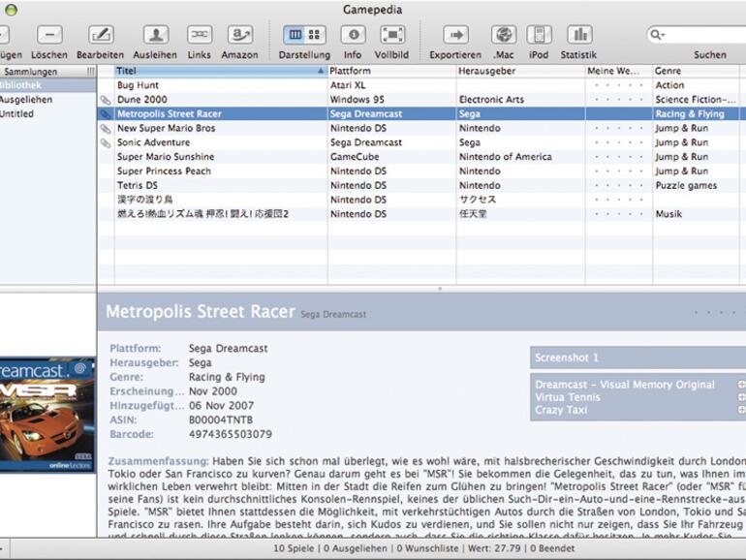Click the Exportieren arrow icon
The width and height of the screenshot is (746, 560).
tap(455, 35)
